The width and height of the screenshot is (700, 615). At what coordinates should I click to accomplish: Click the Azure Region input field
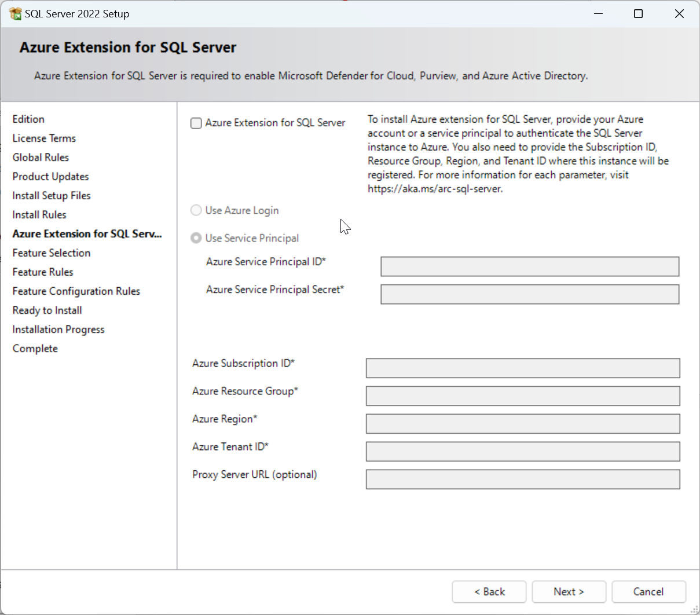coord(523,424)
